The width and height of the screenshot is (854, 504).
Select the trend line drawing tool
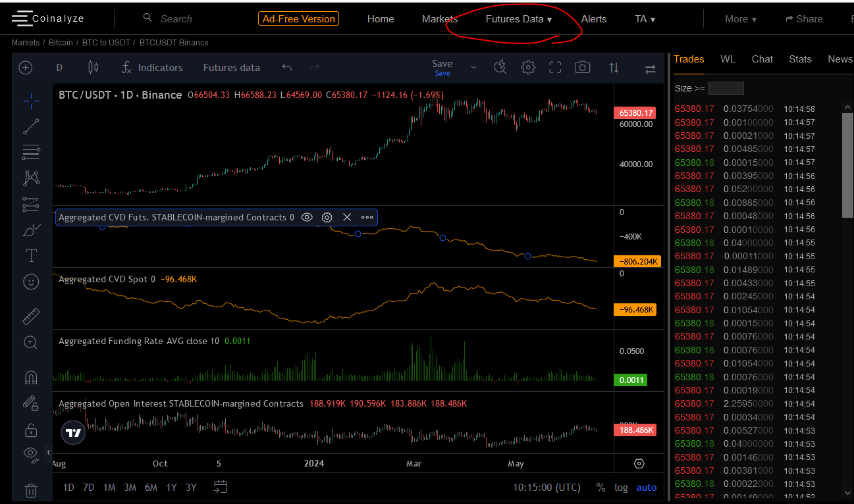(x=31, y=127)
